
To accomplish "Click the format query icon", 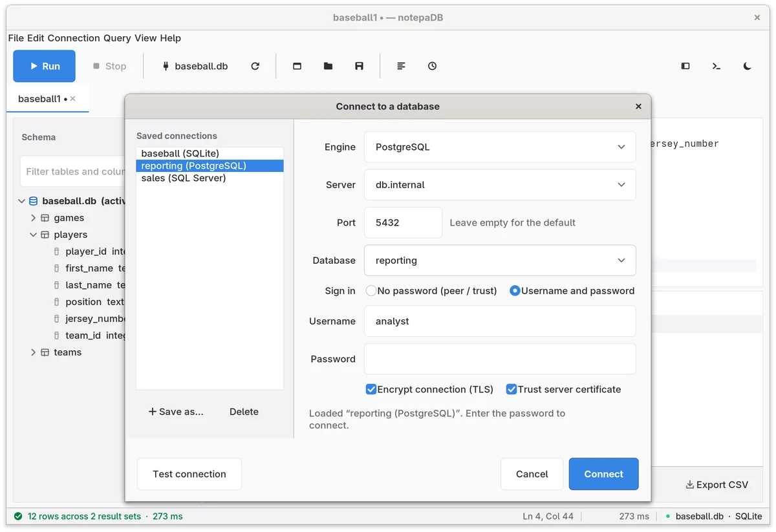I will [x=402, y=66].
